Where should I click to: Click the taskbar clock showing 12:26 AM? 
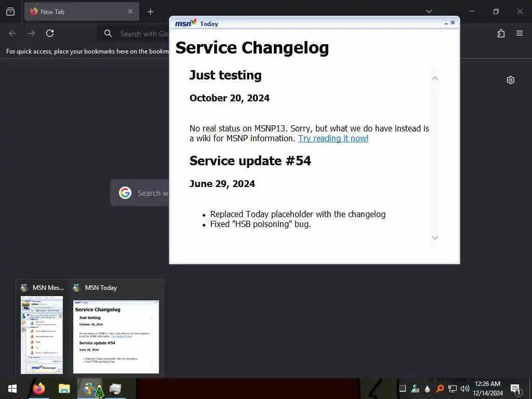click(487, 389)
